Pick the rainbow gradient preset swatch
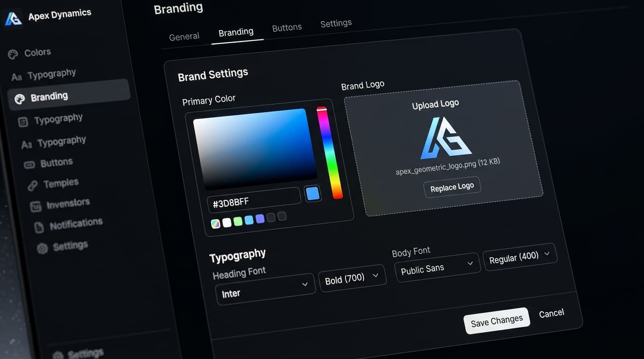The image size is (644, 359). point(215,224)
